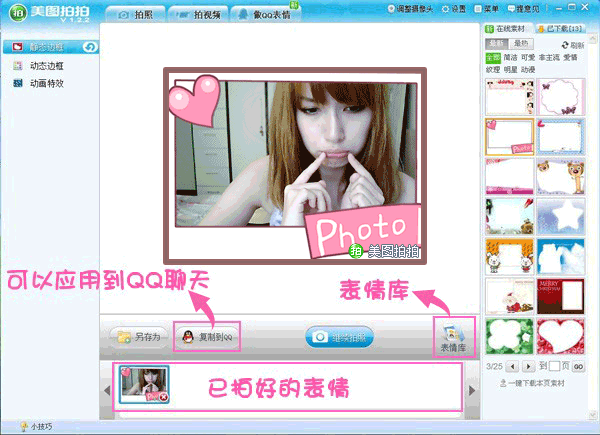Click the 刷新 refresh icon
Viewport: 600px width, 435px height.
(565, 45)
